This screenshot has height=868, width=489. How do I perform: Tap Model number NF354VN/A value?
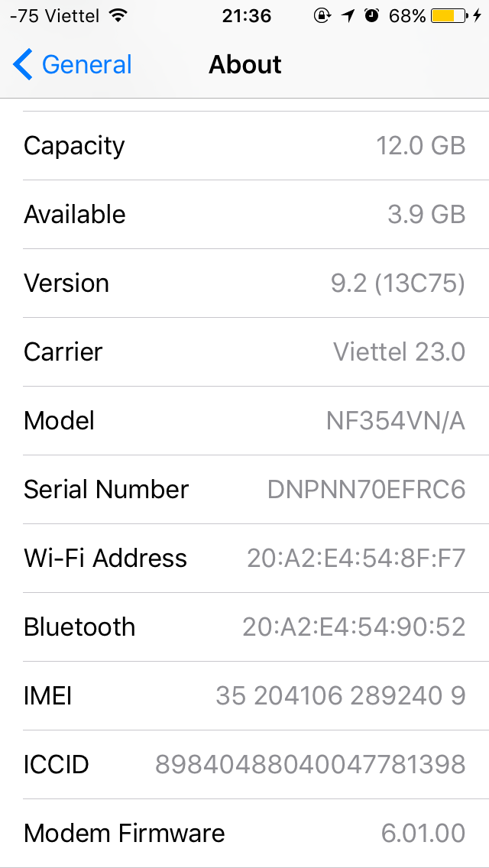tap(395, 421)
